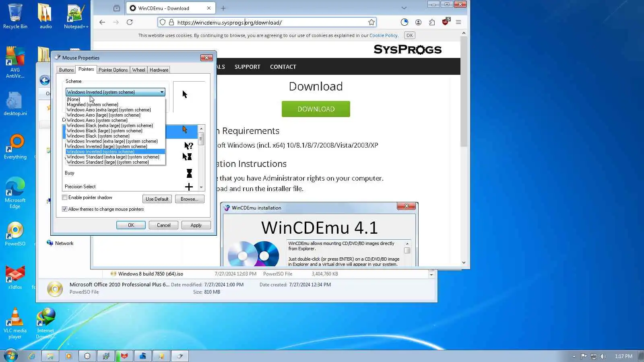Open Internet Explorer from the taskbar
The image size is (644, 362).
pos(32,356)
